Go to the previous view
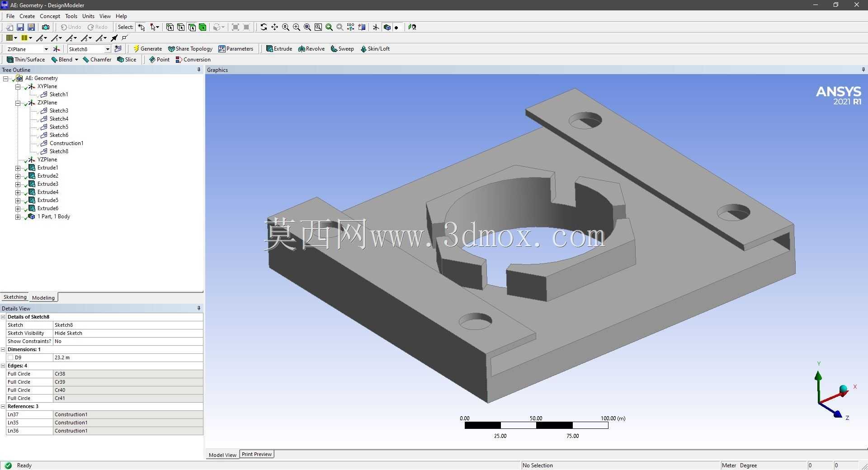868x470 pixels. (x=329, y=27)
